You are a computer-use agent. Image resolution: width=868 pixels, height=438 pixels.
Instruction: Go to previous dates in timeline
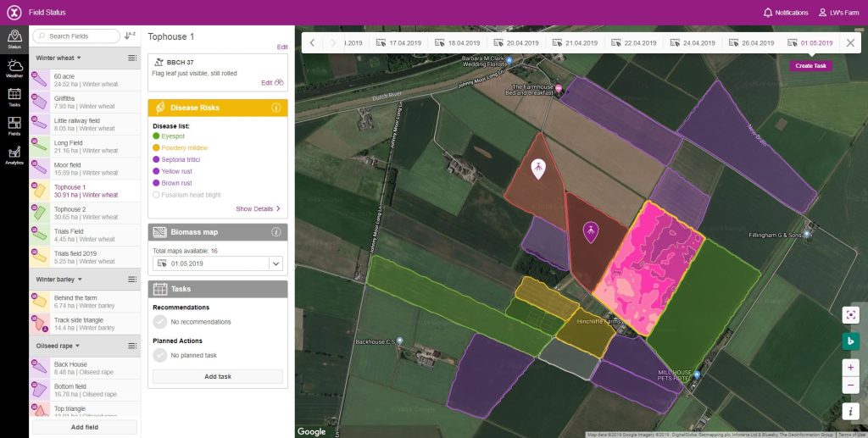(312, 42)
